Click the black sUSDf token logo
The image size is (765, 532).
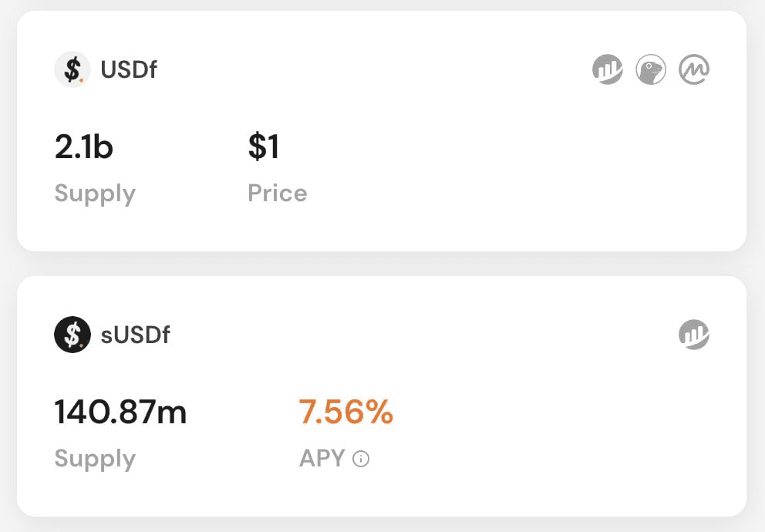tap(72, 335)
